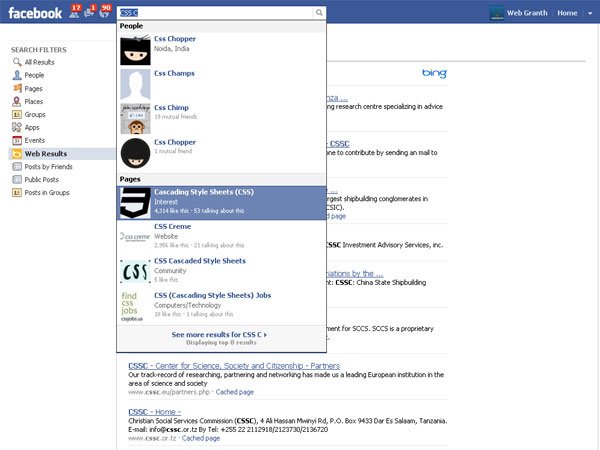Viewport: 600px width, 450px height.
Task: Open Cached page for cssc.or.tz result
Action: click(201, 438)
